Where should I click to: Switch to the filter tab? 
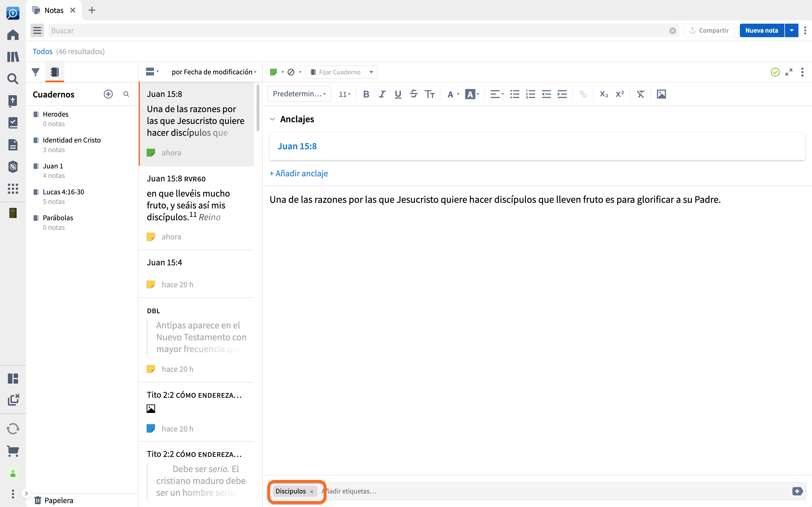[36, 72]
